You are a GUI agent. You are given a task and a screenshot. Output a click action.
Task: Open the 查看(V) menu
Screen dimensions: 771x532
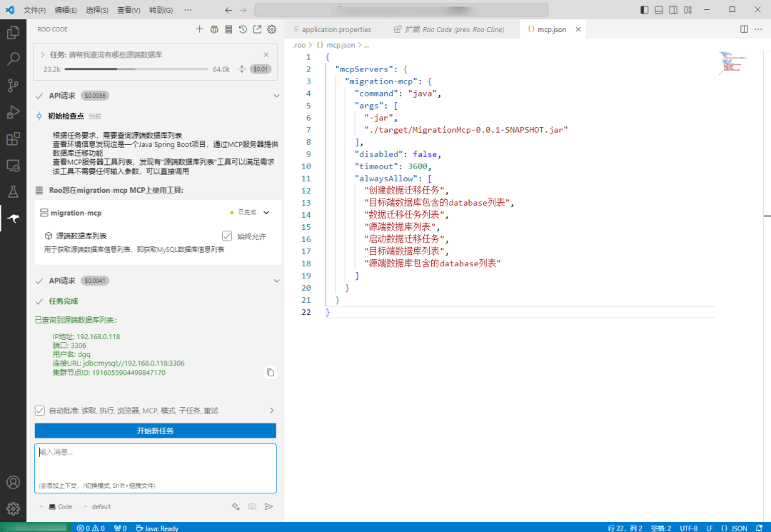click(128, 10)
